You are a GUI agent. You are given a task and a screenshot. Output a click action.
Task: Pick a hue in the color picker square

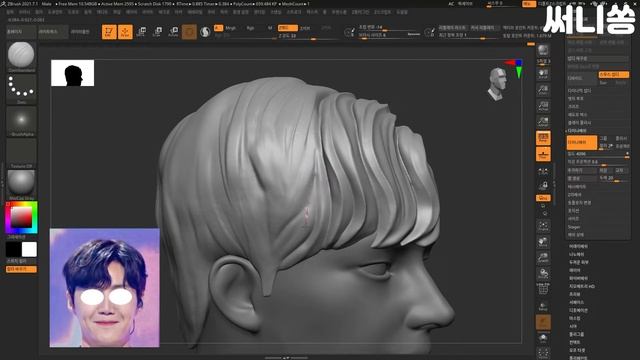point(21,217)
